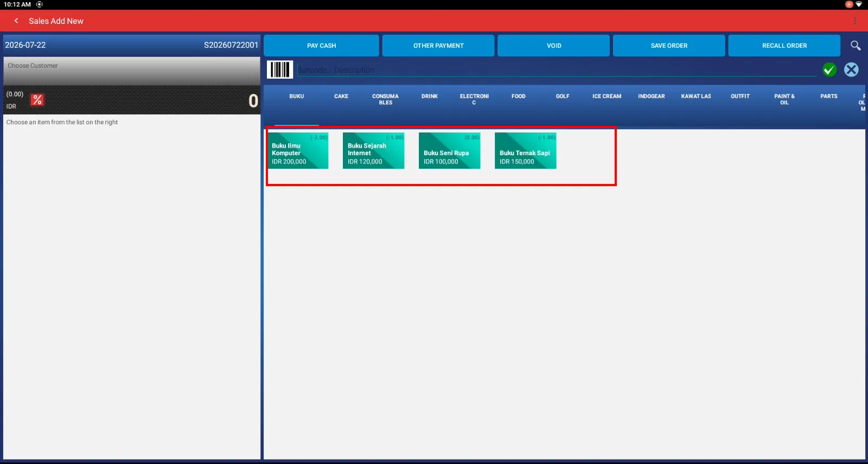Add Buku Seni Rupa item
Viewport: 868px width, 464px height.
pyautogui.click(x=450, y=151)
